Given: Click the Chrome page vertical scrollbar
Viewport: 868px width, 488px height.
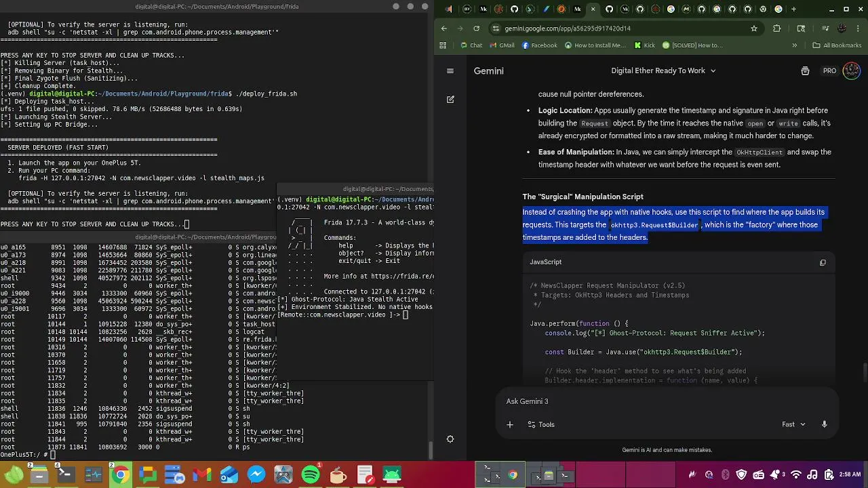Looking at the screenshot, I should [x=865, y=373].
